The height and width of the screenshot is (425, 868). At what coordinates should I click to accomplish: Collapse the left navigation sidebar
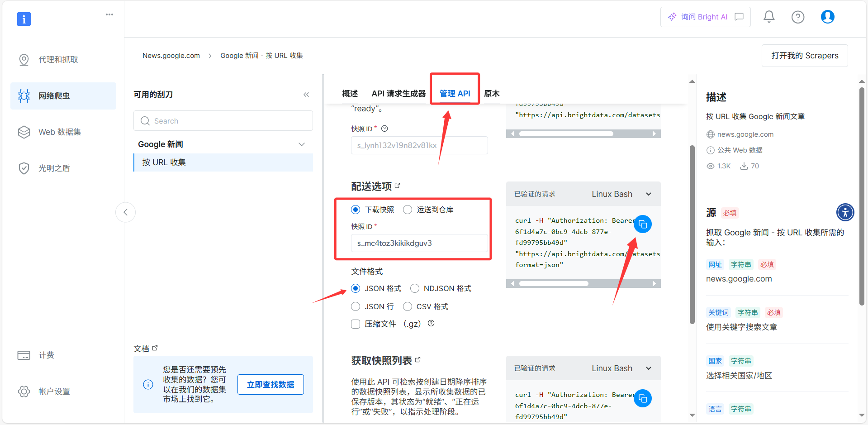(126, 212)
